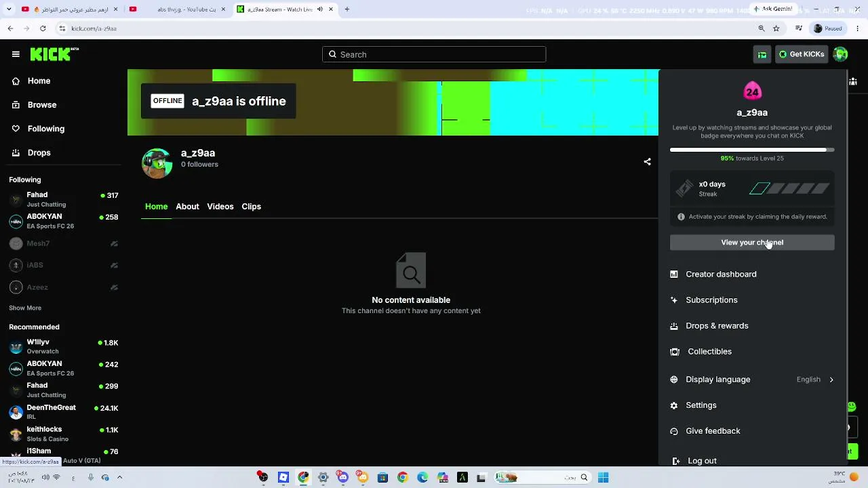Open the green shop icon beside Get KICKs
The height and width of the screenshot is (488, 868).
762,54
